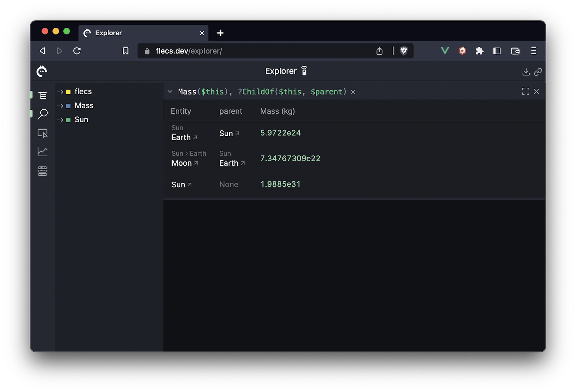Screen dimensions: 576x392
Task: Expand the Mass tree node
Action: point(62,106)
